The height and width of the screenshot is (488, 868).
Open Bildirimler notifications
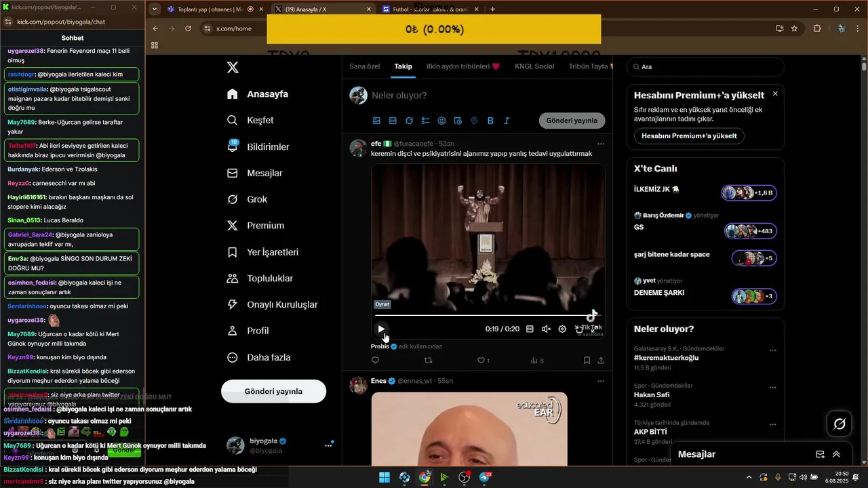[x=258, y=146]
